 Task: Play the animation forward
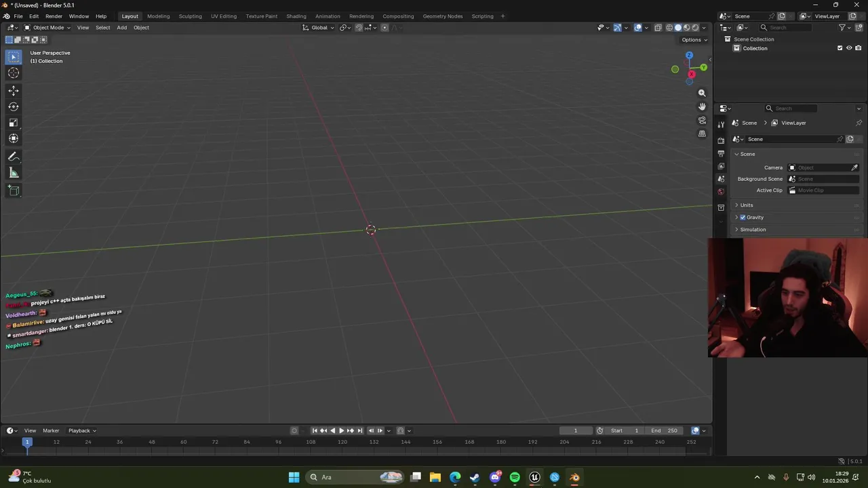[x=341, y=430]
